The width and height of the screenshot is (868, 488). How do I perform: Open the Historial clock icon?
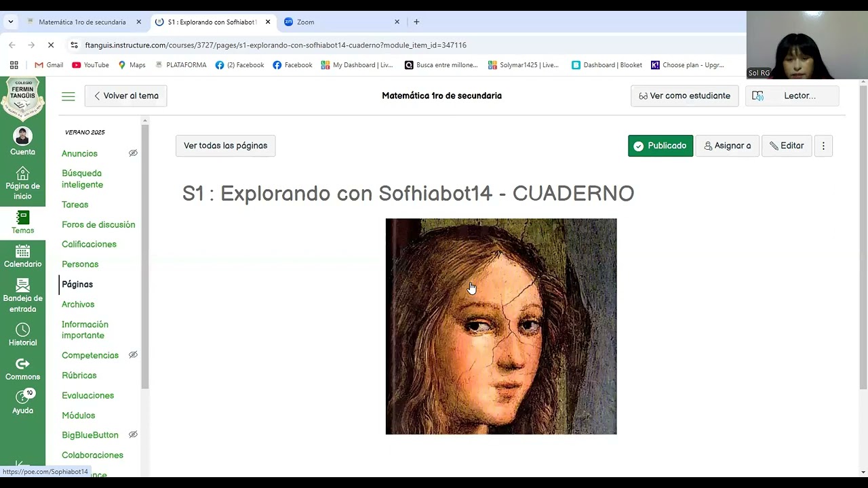22,329
